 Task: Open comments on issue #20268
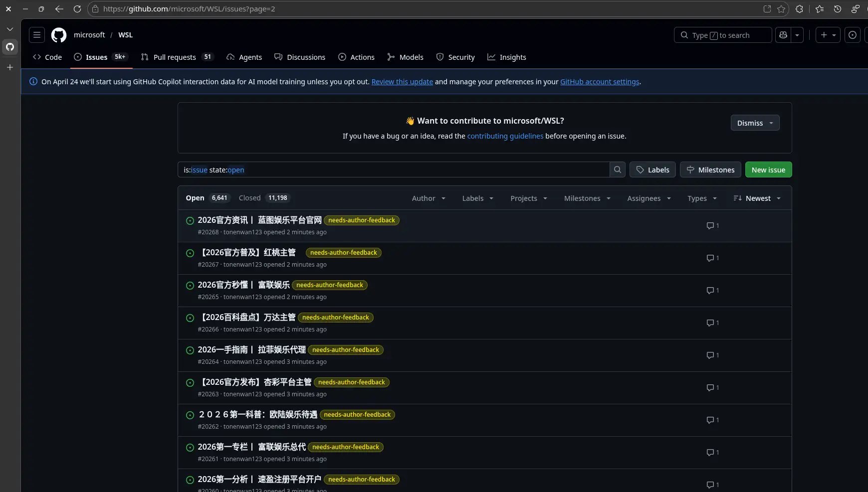[713, 226]
